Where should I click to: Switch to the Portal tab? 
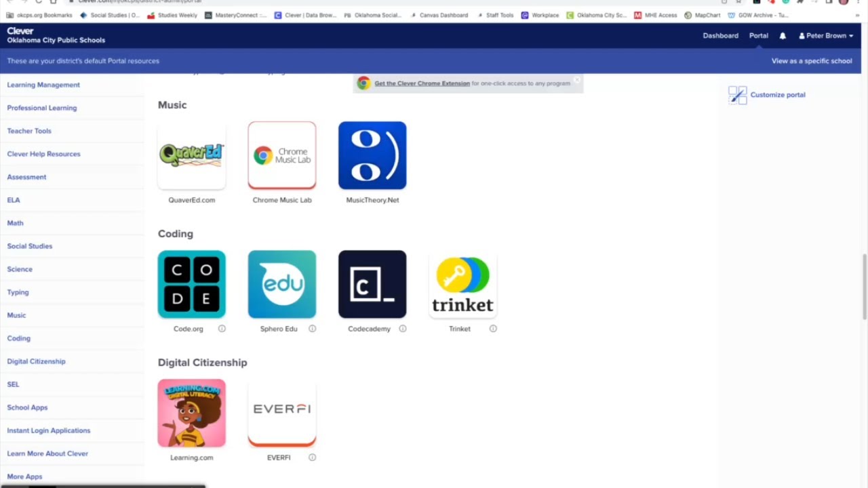click(759, 36)
